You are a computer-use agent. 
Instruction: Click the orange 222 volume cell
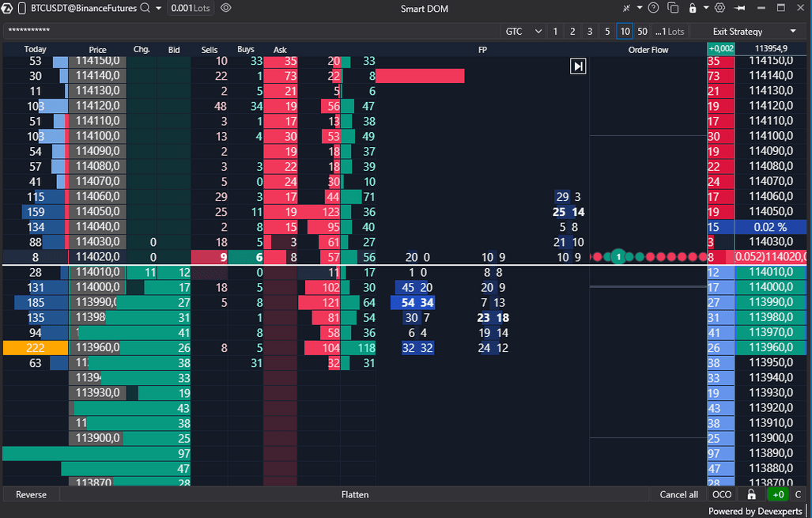pyautogui.click(x=35, y=348)
